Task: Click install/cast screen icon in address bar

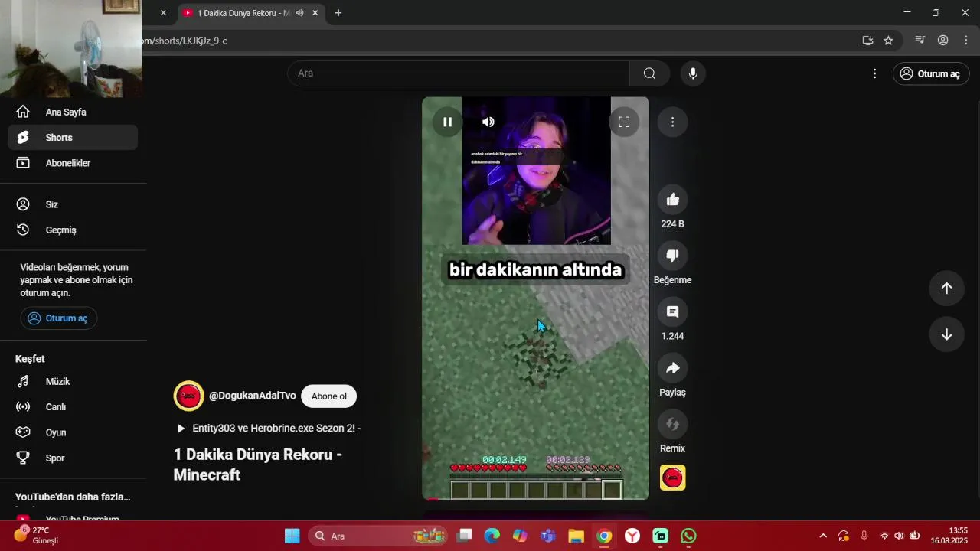Action: point(867,41)
